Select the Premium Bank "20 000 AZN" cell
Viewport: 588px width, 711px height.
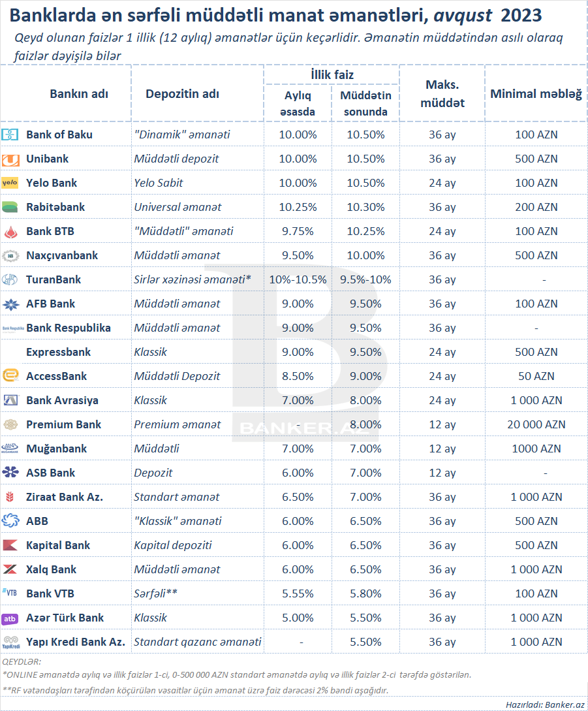(x=536, y=424)
